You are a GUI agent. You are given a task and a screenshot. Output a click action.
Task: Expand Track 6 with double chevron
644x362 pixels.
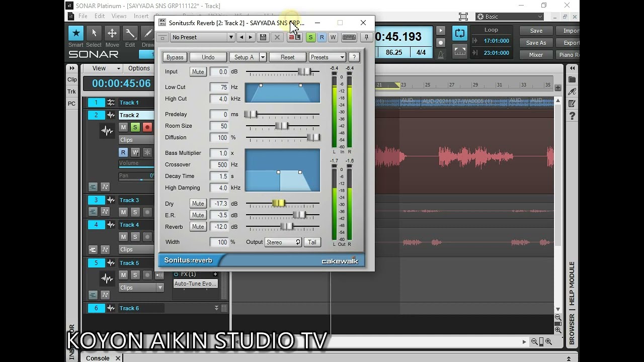click(217, 308)
